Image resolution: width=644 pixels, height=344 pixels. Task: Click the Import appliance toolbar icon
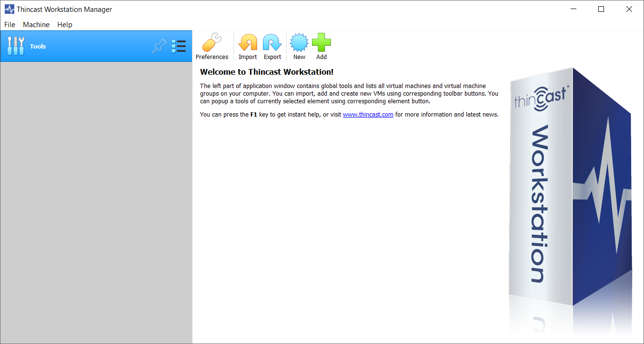coord(248,47)
